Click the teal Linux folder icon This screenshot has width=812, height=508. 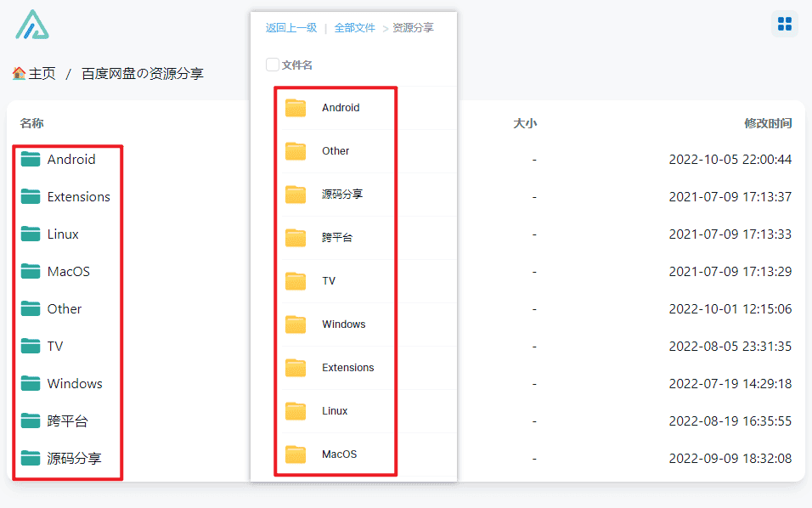31,234
